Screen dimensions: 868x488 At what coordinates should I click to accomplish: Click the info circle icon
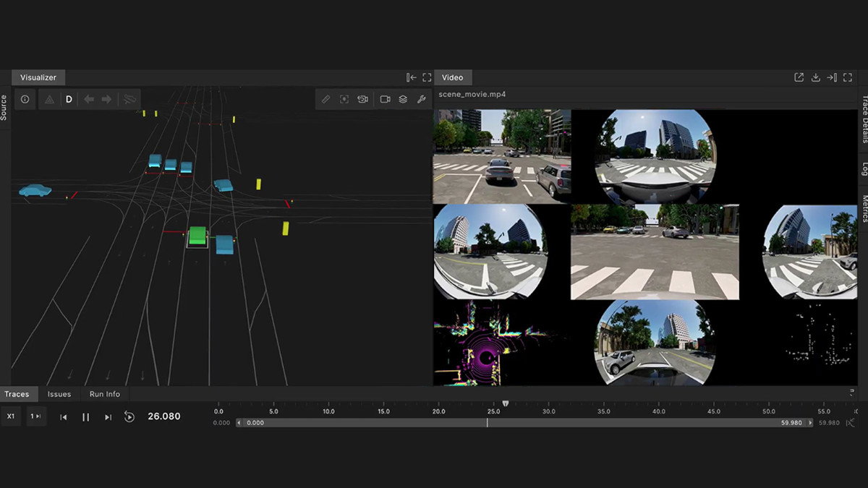25,99
